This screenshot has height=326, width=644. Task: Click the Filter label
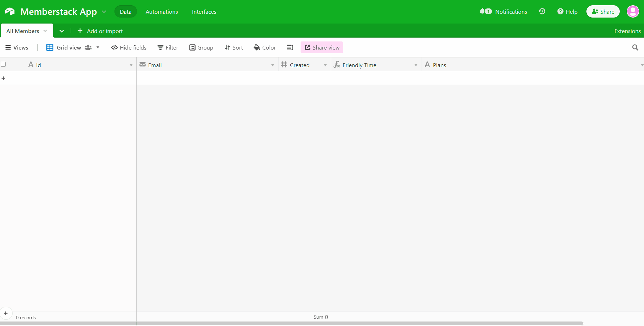[x=172, y=47]
